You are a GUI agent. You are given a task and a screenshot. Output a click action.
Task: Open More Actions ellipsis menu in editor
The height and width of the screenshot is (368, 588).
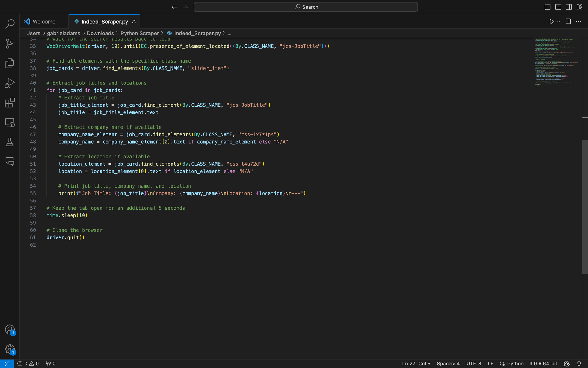click(579, 22)
